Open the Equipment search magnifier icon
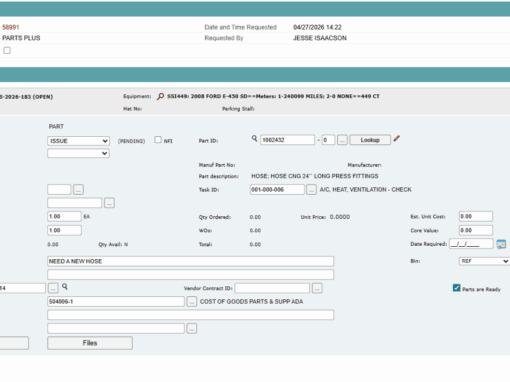 pyautogui.click(x=161, y=97)
